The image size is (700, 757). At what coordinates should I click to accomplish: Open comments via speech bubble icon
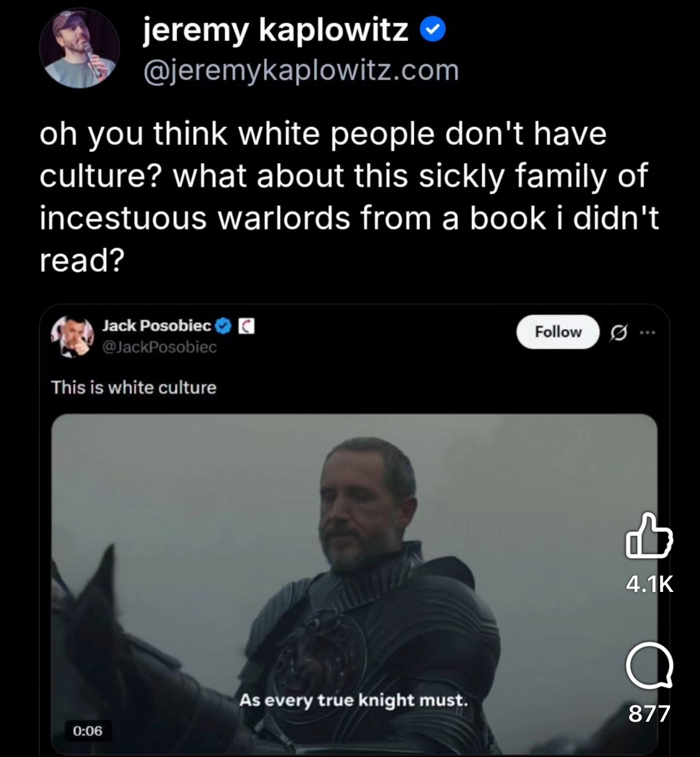649,666
